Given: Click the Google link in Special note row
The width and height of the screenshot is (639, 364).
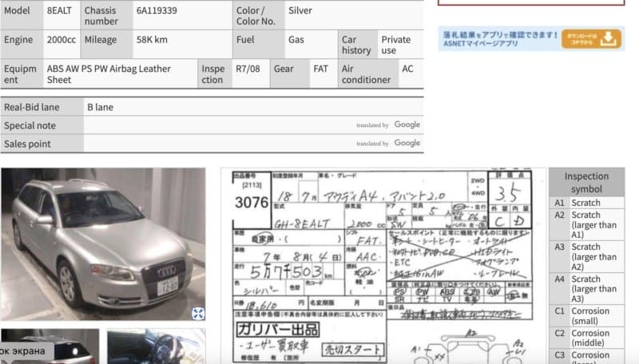Looking at the screenshot, I should coord(407,125).
